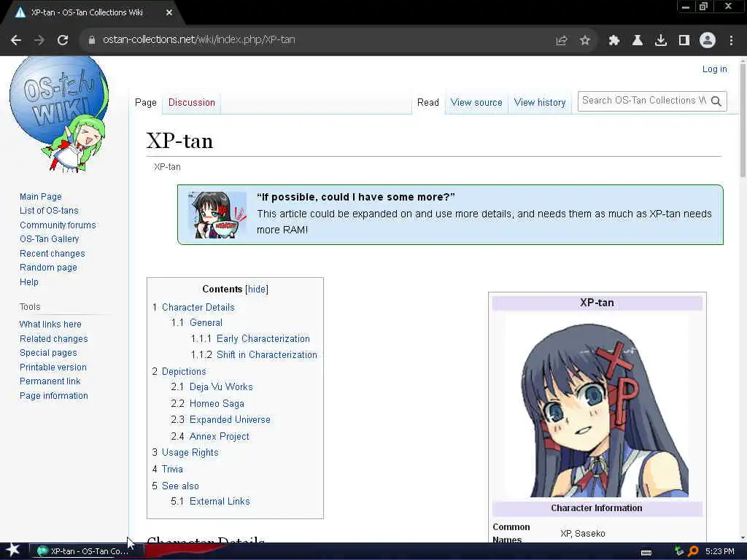This screenshot has height=560, width=747.
Task: Focus the Search OS-Tan Collections field
Action: click(x=643, y=101)
